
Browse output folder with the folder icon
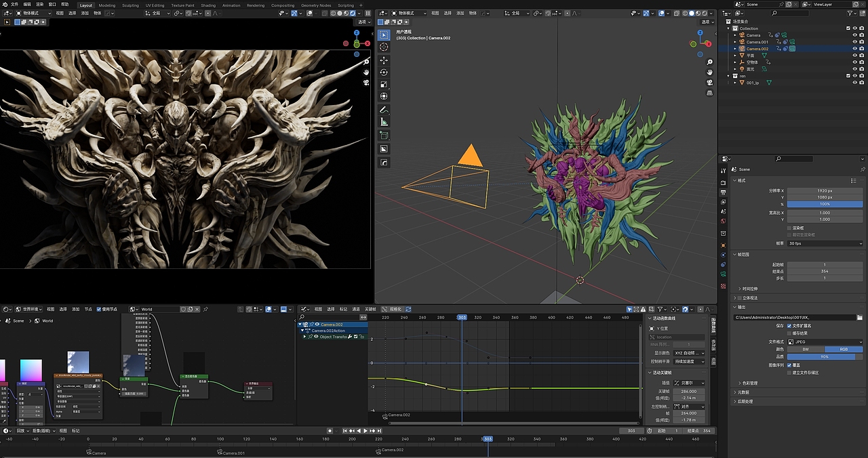861,317
